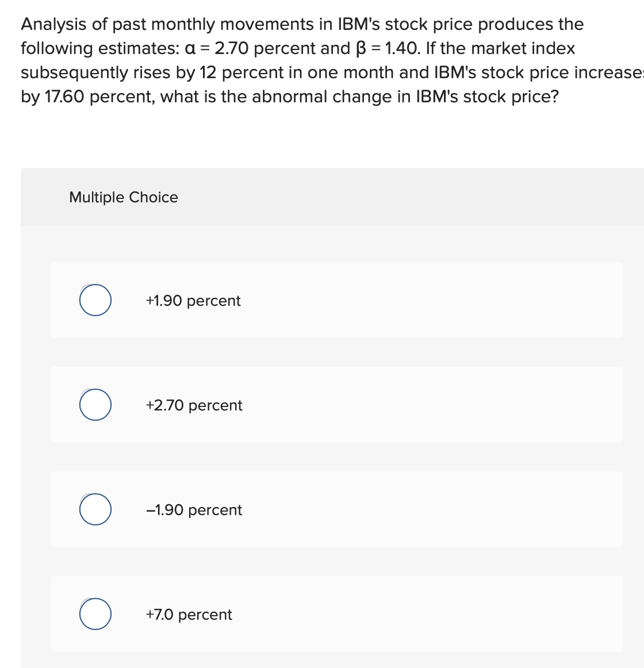Click the –1.90 percent answer row

(336, 509)
